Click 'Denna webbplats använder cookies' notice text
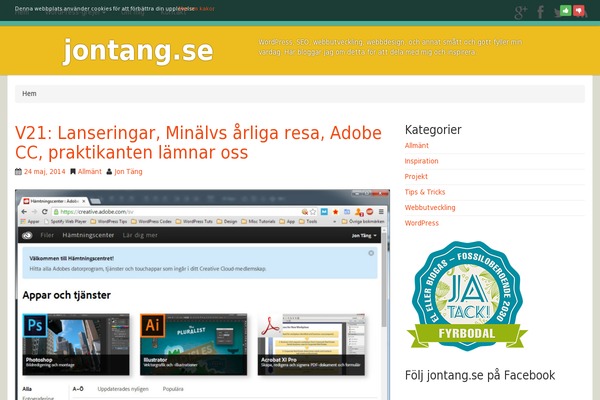Viewport: 600px width, 400px height. point(104,8)
